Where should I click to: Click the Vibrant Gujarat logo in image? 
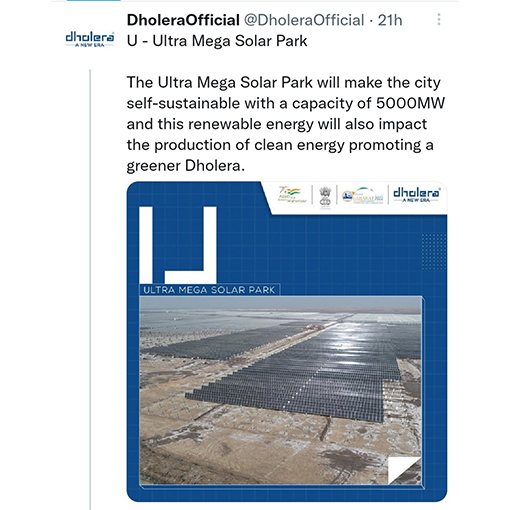[x=363, y=195]
